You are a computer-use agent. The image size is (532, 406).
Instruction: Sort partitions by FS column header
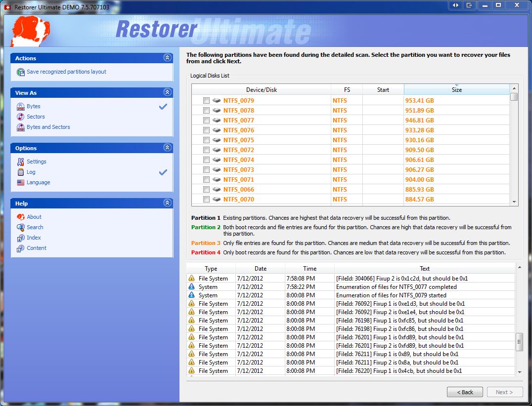click(347, 89)
